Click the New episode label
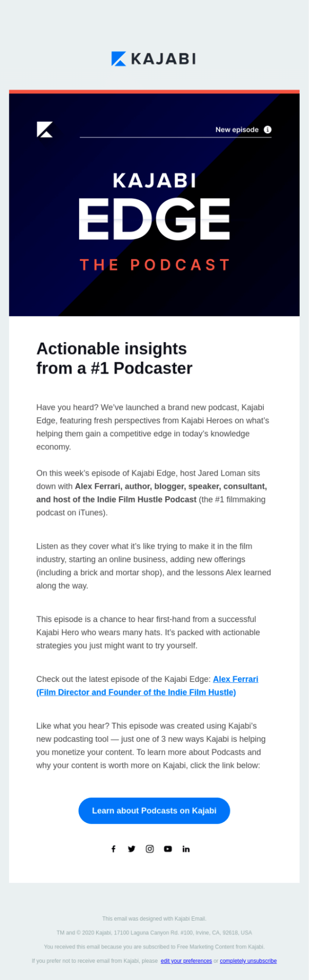Screen dimensions: 309x980 (237, 129)
